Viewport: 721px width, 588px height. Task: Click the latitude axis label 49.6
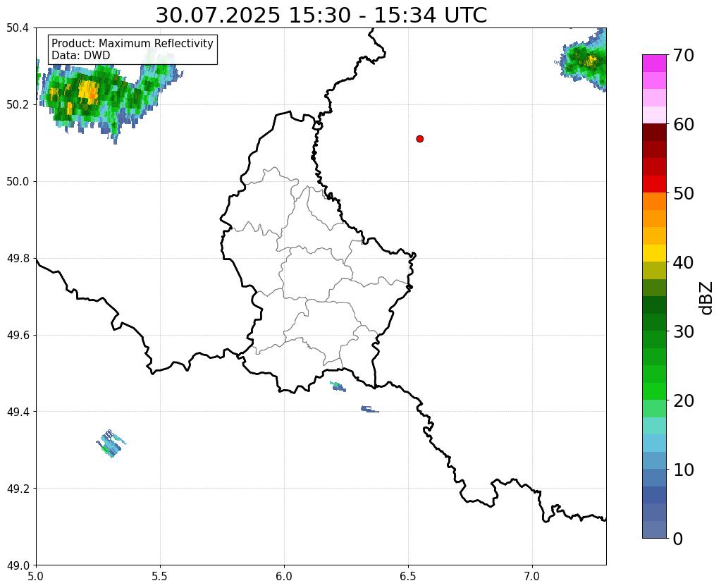click(18, 335)
